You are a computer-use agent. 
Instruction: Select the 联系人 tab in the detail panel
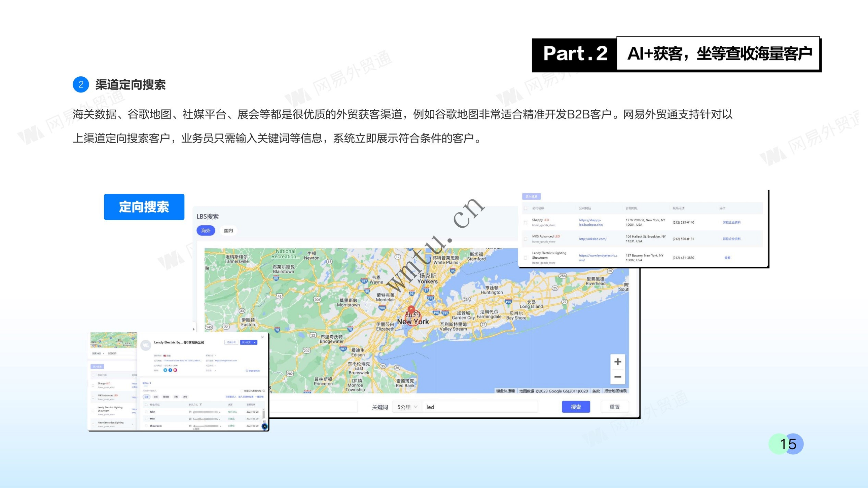pos(147,383)
